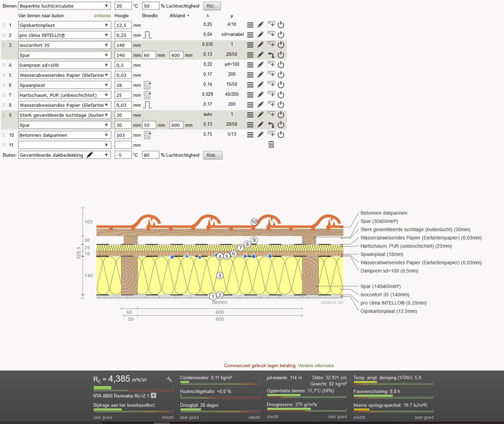Click Commercieel gebruik tegen betaling text
504x424 pixels.
(x=260, y=365)
